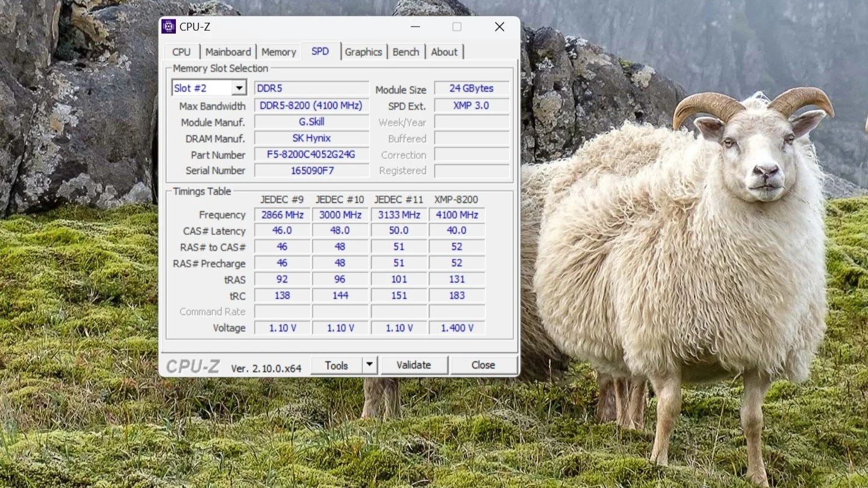Click the SK Hynix DRAM manufacturer value
The height and width of the screenshot is (488, 868).
pos(311,138)
